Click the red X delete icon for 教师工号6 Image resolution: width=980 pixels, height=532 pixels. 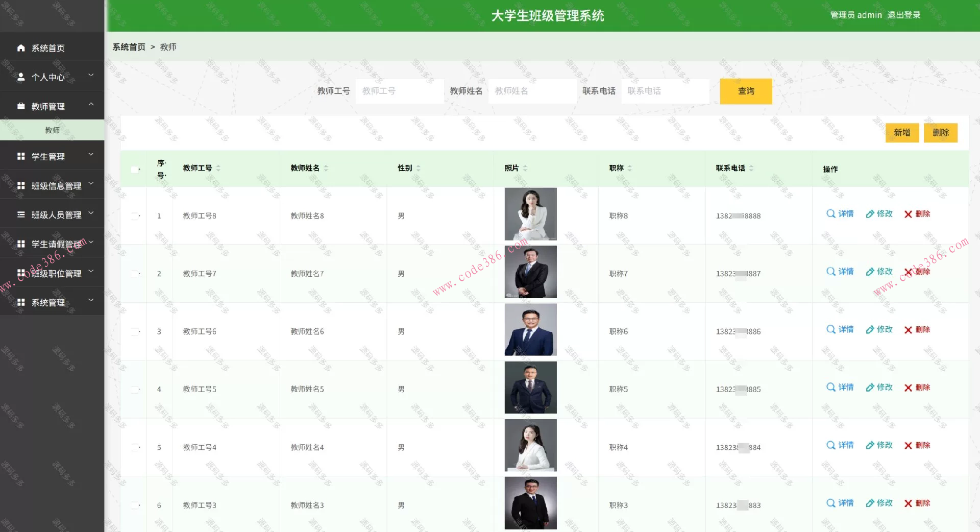908,329
